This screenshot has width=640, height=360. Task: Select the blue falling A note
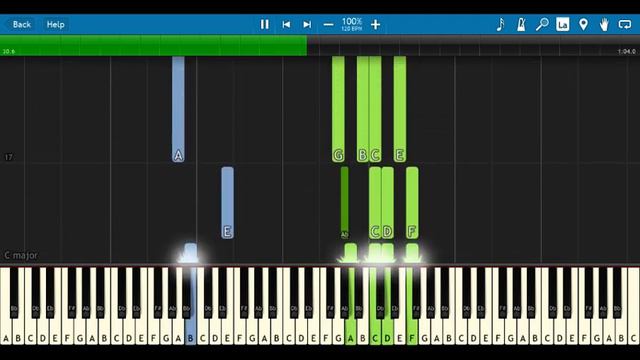click(x=178, y=109)
